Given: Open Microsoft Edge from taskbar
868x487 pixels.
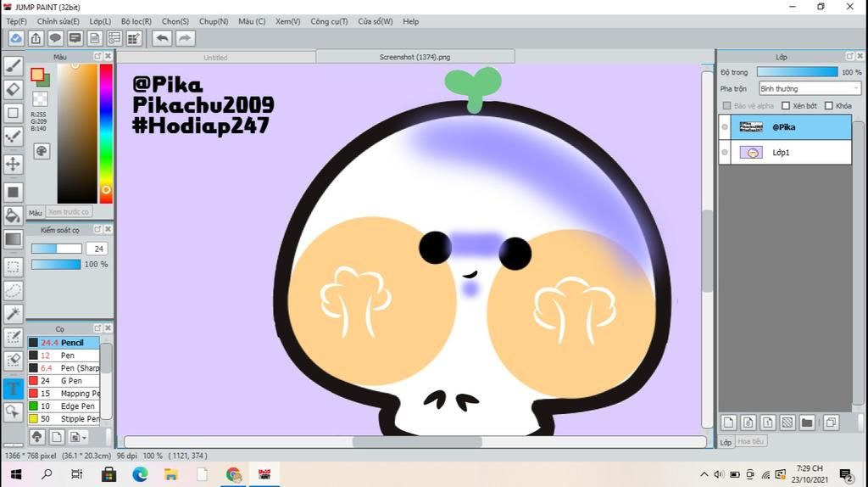Looking at the screenshot, I should 140,474.
